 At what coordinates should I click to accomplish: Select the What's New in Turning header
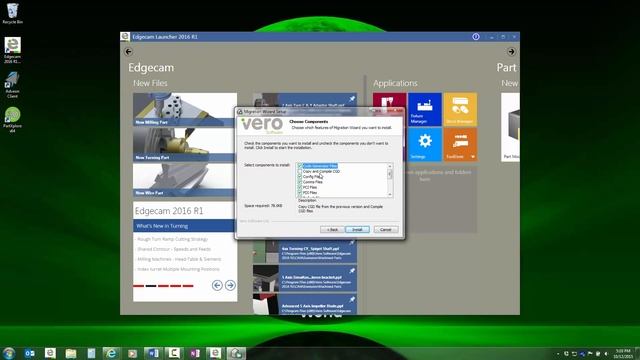point(184,226)
